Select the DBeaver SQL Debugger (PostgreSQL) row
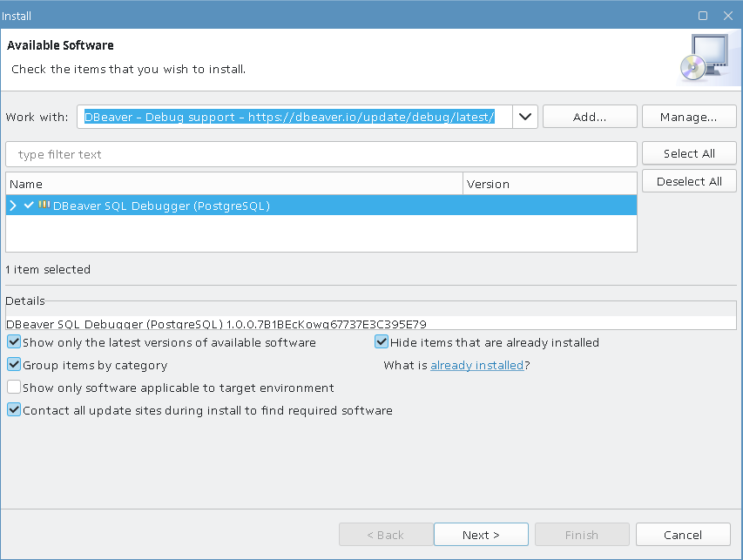 [x=321, y=206]
